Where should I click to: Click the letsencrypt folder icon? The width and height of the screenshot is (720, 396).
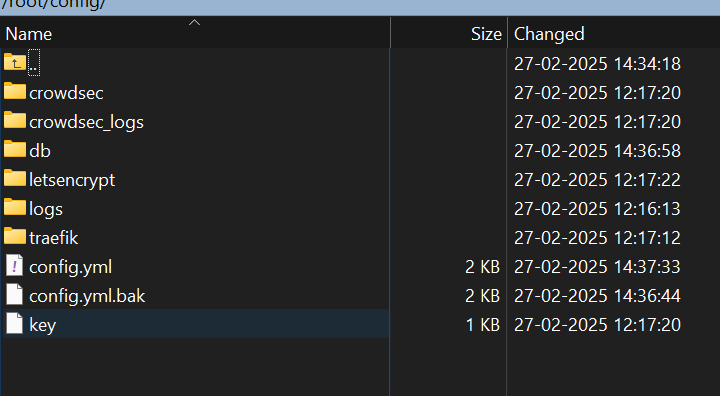point(15,178)
